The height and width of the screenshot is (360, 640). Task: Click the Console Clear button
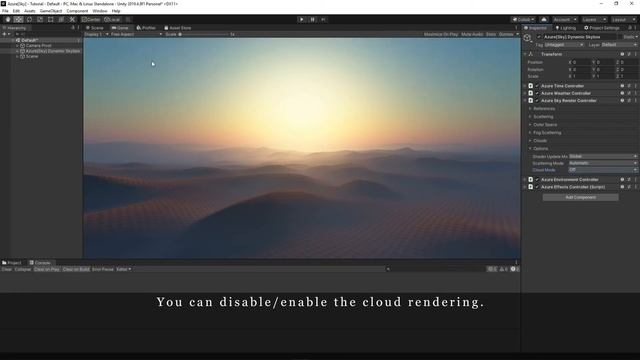pos(7,269)
